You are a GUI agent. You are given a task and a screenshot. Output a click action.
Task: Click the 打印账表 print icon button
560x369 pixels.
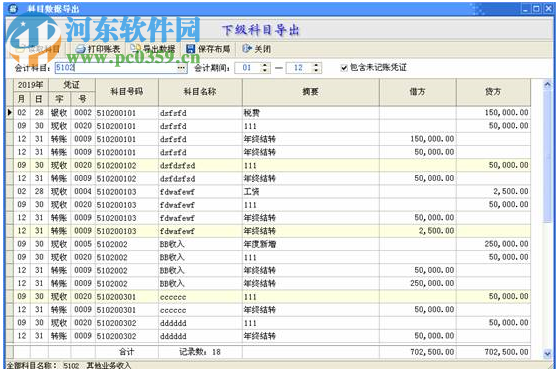(98, 49)
